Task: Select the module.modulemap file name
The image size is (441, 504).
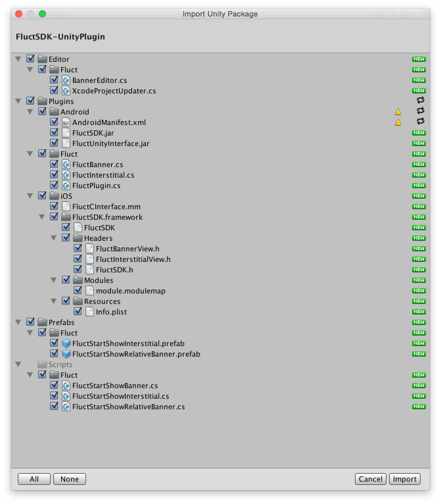Action: click(131, 291)
